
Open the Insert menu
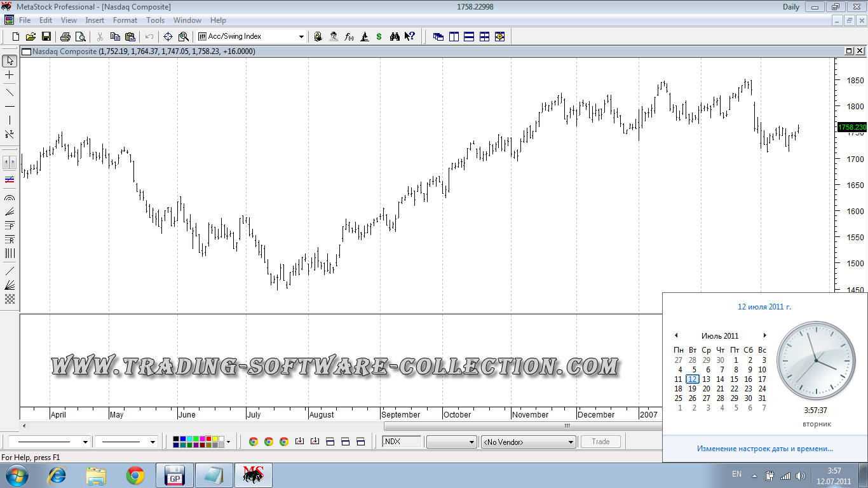pos(95,20)
